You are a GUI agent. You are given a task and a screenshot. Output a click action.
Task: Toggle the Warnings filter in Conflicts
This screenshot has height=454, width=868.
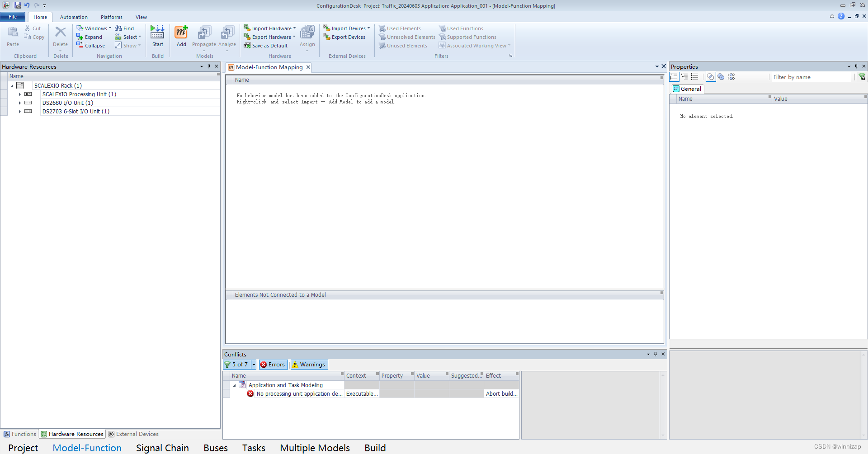tap(309, 364)
